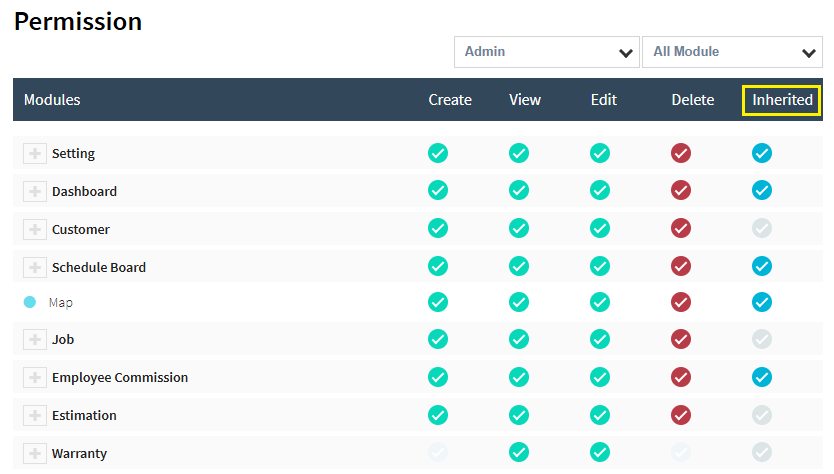
Task: Toggle Edit permission for Estimation module
Action: 600,415
